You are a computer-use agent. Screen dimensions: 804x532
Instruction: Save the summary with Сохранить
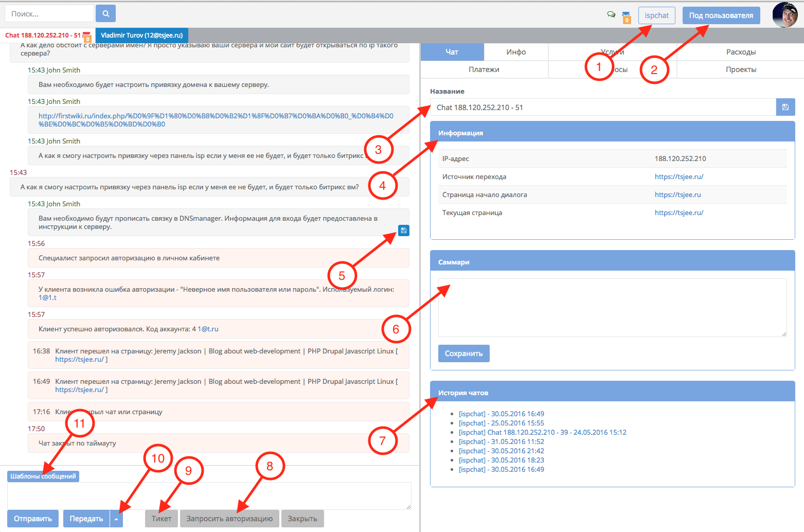point(464,353)
